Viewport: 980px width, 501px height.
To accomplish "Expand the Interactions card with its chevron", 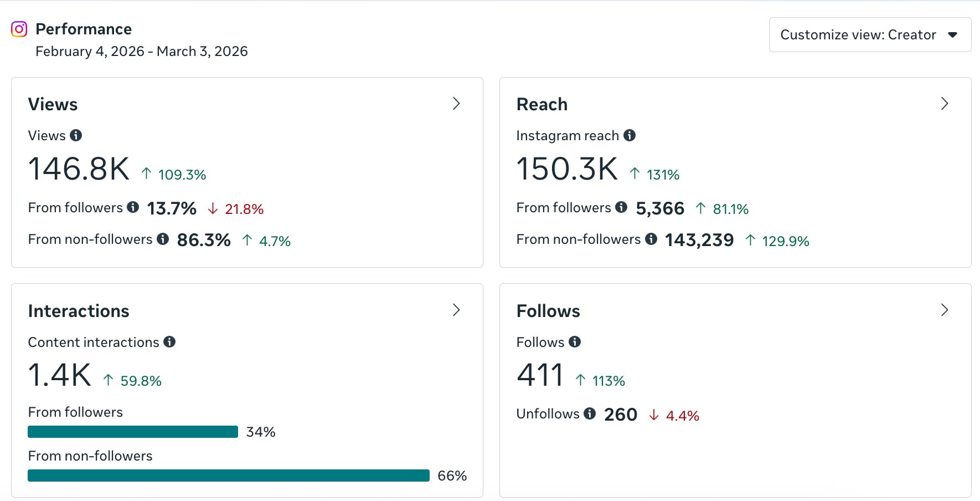I will (x=456, y=310).
